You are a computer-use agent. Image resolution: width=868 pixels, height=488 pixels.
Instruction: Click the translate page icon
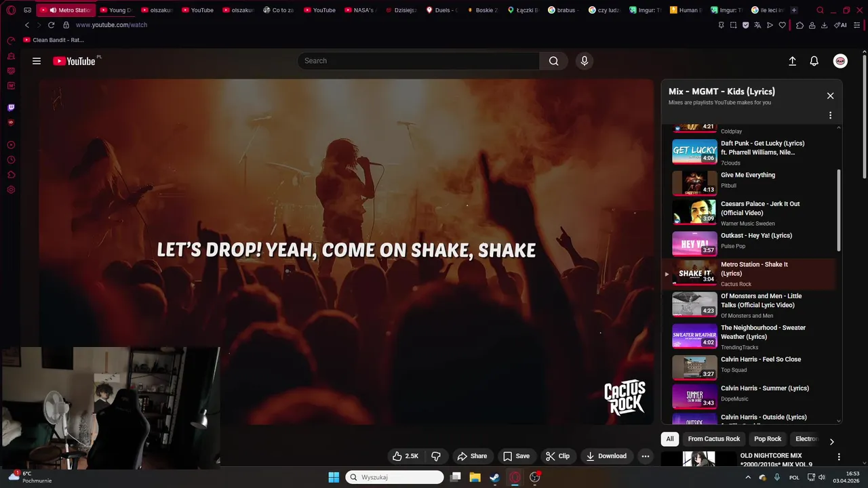point(757,25)
